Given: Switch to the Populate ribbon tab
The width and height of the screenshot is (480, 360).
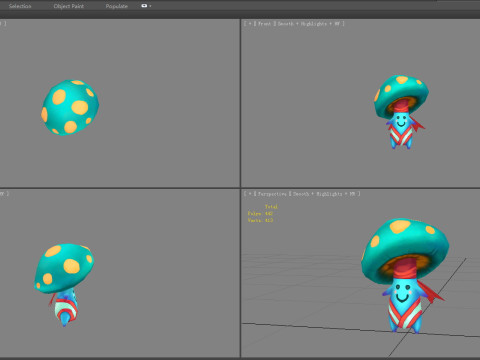Looking at the screenshot, I should pos(116,6).
